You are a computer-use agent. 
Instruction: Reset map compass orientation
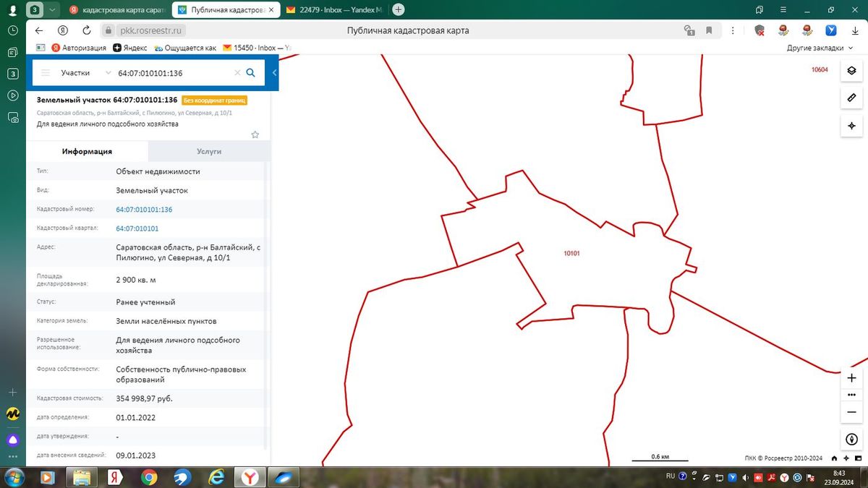(851, 440)
